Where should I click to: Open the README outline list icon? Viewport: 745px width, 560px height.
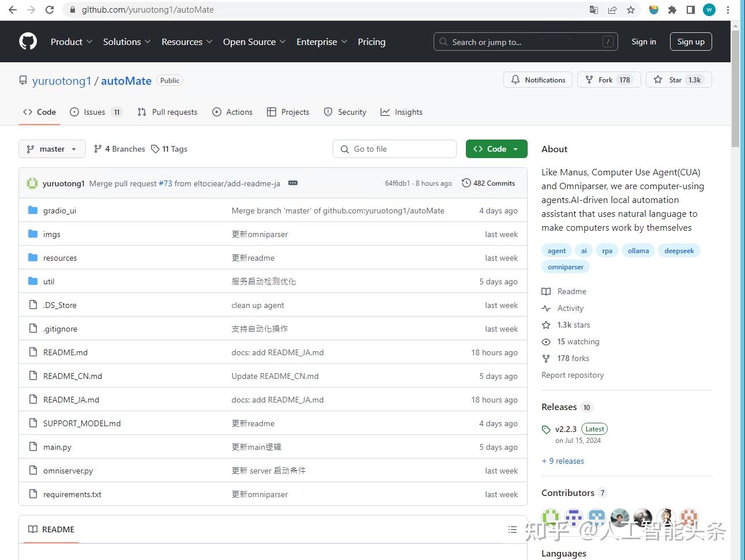(x=513, y=529)
